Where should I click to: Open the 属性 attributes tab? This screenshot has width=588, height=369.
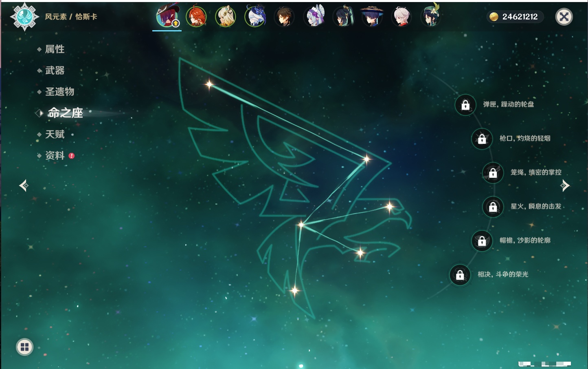point(55,49)
